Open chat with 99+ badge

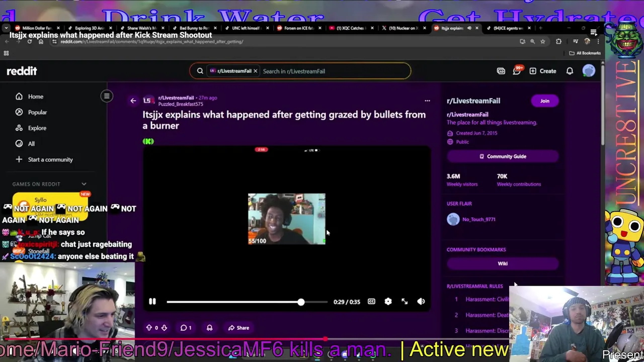(517, 70)
